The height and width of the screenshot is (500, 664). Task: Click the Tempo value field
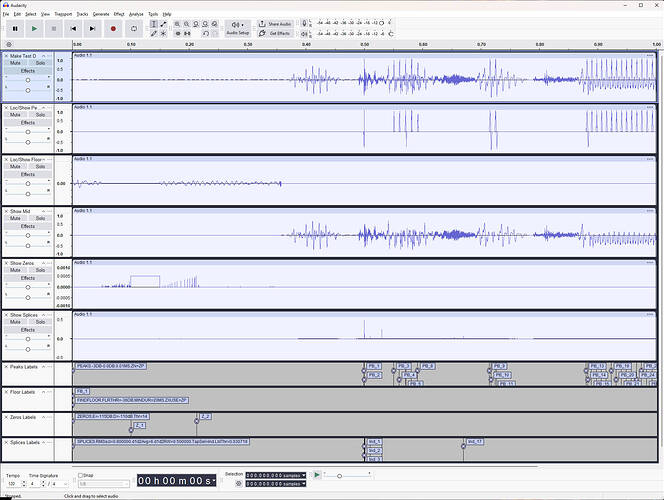coord(13,483)
